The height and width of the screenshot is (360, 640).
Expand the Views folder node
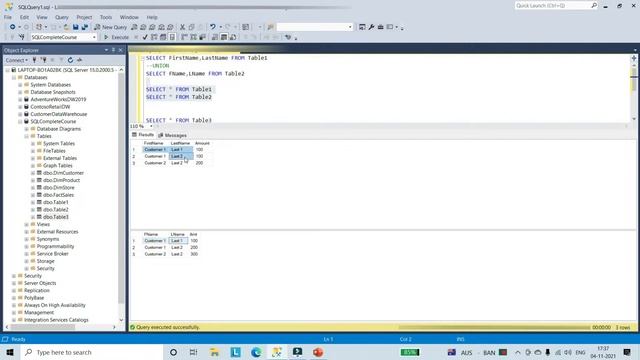click(27, 224)
